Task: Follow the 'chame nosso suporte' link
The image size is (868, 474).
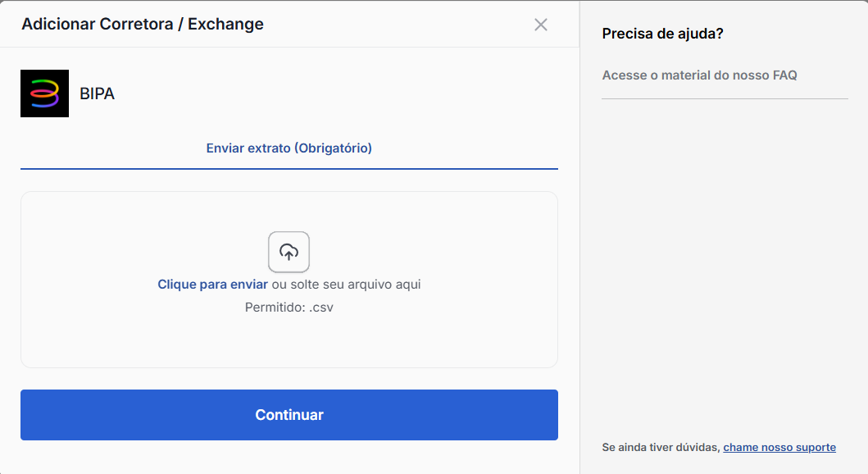Action: coord(779,448)
